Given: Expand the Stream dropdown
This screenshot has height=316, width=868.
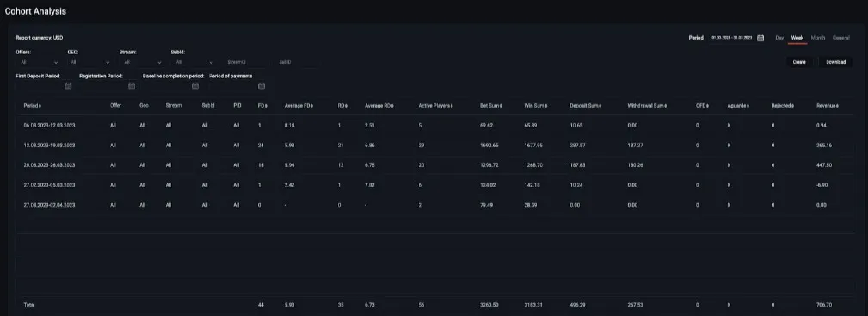Looking at the screenshot, I should [x=142, y=63].
